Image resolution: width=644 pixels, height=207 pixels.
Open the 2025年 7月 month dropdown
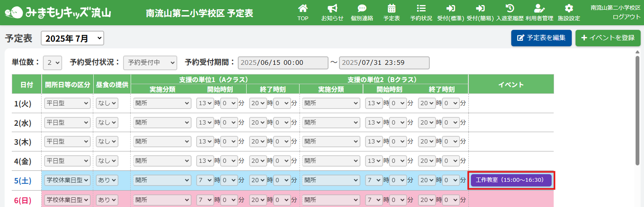72,38
